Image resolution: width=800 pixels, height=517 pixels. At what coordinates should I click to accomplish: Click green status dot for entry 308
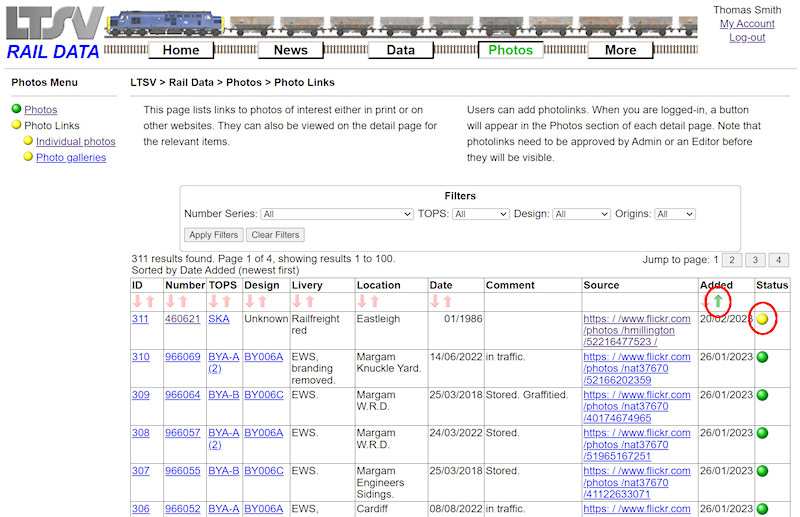762,433
